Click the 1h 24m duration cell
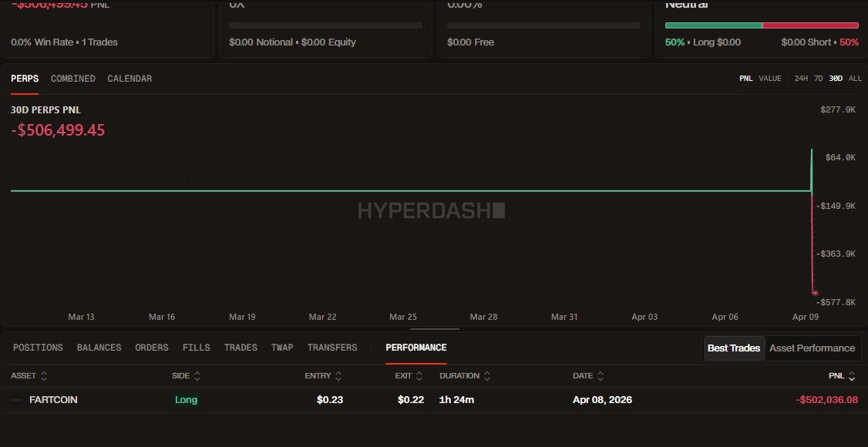This screenshot has width=868, height=447. coord(456,399)
